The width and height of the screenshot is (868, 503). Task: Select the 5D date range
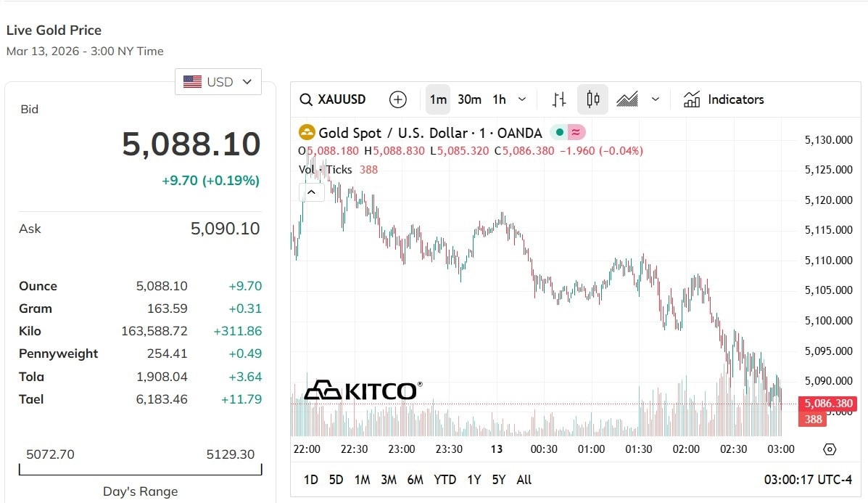[x=336, y=480]
